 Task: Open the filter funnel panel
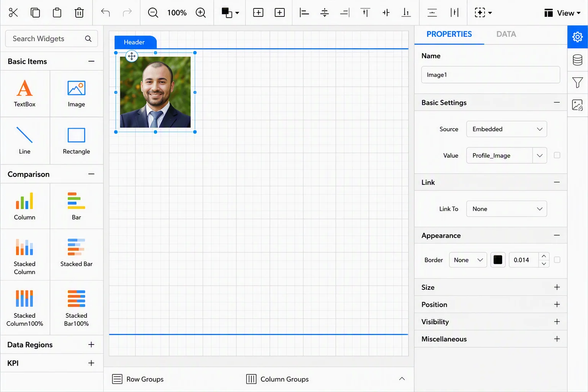click(577, 82)
